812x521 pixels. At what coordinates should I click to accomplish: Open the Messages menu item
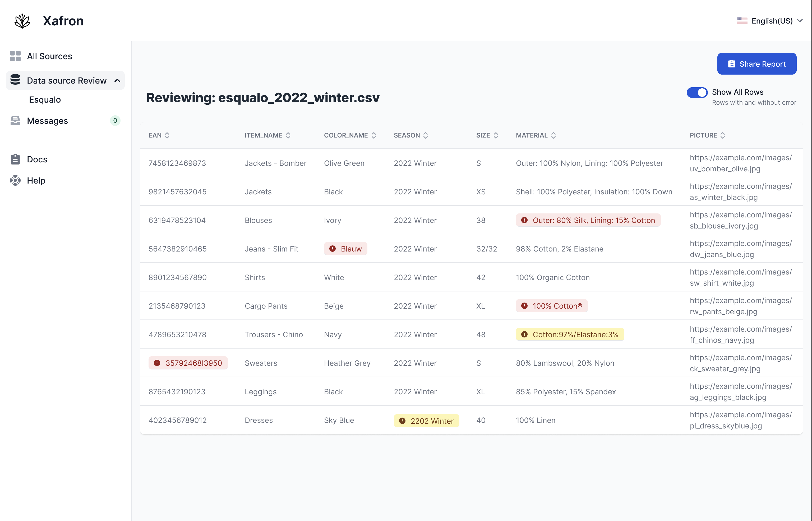[48, 121]
